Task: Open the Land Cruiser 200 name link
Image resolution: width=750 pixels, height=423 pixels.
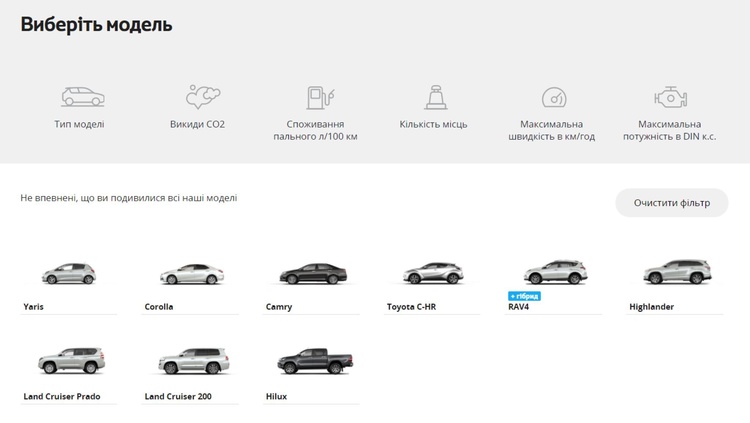Action: point(178,396)
